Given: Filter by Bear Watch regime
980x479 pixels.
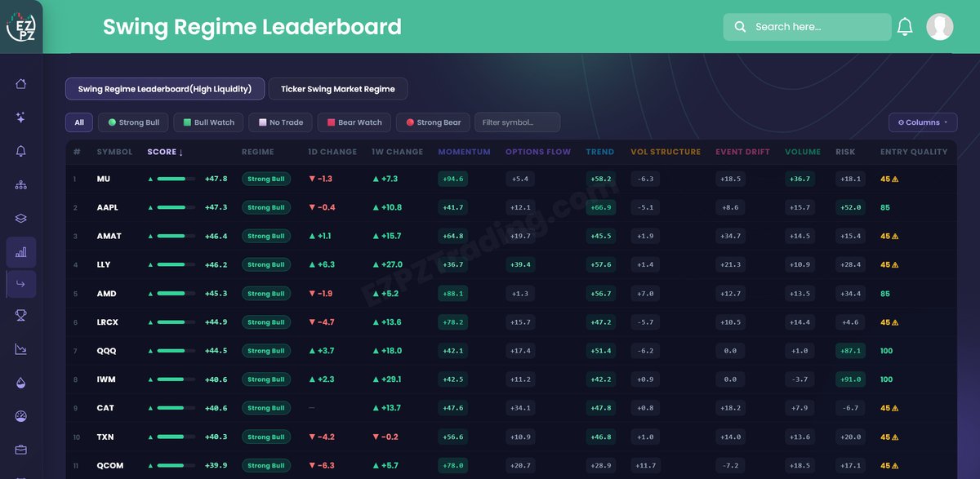Looking at the screenshot, I should 354,122.
